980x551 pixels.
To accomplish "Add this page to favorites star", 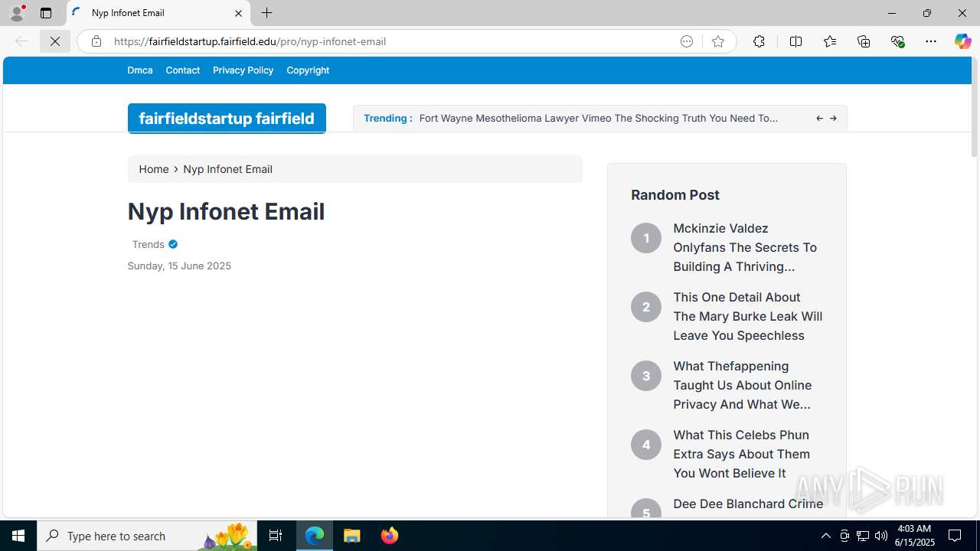I will point(718,41).
